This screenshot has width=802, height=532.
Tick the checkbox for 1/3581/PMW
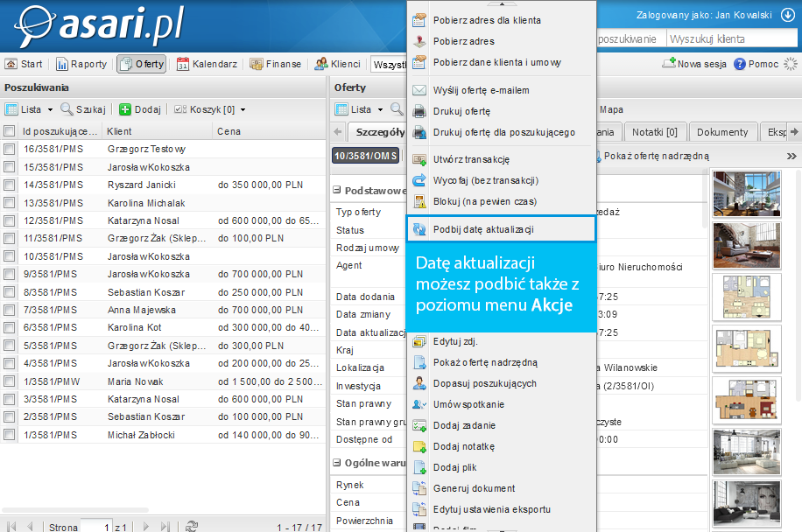[10, 381]
